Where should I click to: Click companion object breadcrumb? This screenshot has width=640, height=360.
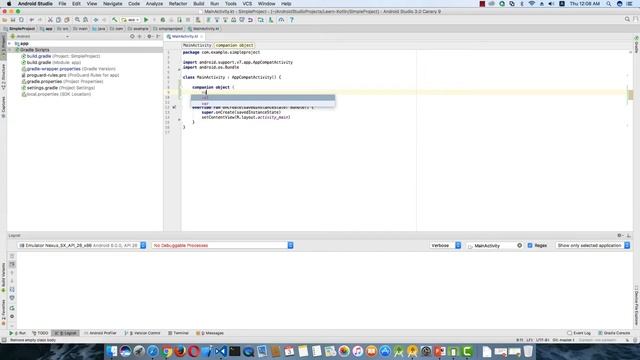pos(234,45)
